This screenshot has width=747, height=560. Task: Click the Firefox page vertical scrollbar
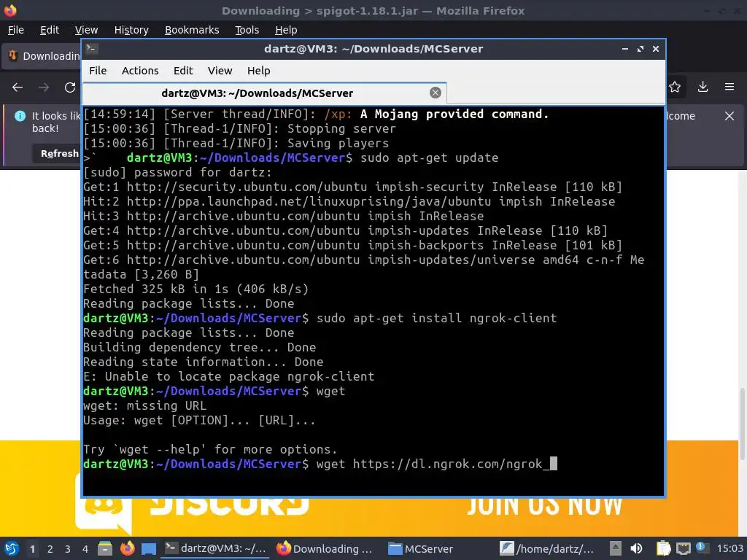tap(741, 424)
